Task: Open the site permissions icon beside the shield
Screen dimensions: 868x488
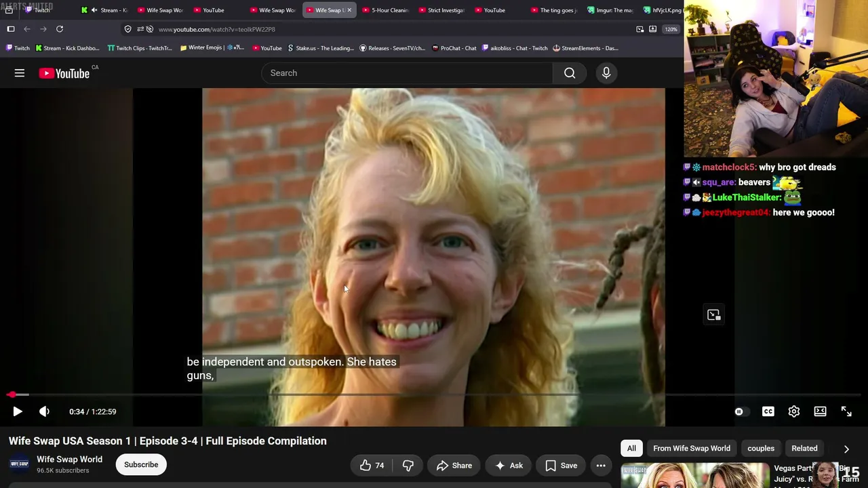Action: pos(140,29)
